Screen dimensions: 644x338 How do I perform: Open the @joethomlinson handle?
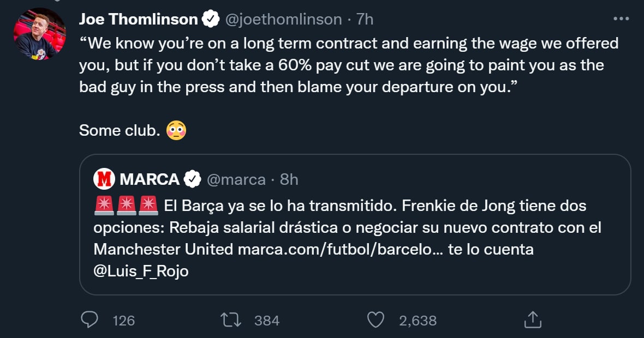283,20
